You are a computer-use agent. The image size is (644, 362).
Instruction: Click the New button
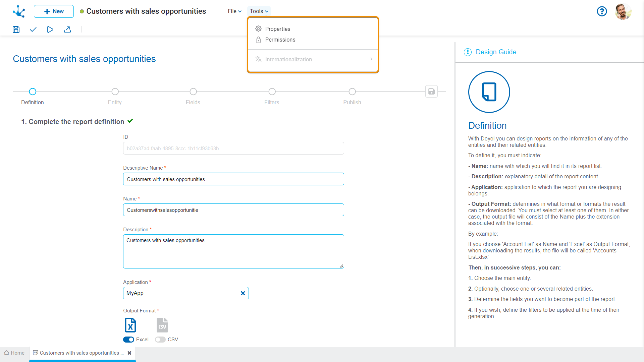pyautogui.click(x=54, y=11)
